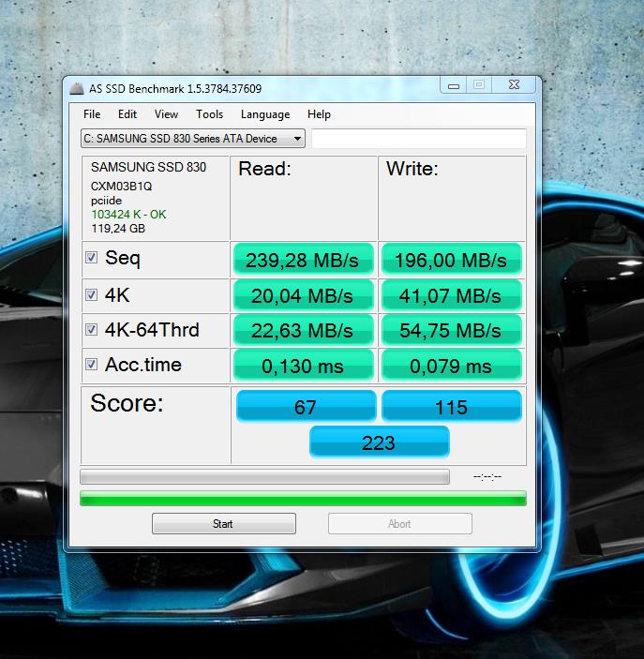644x659 pixels.
Task: Close the AS SSD Benchmark window
Action: point(514,85)
